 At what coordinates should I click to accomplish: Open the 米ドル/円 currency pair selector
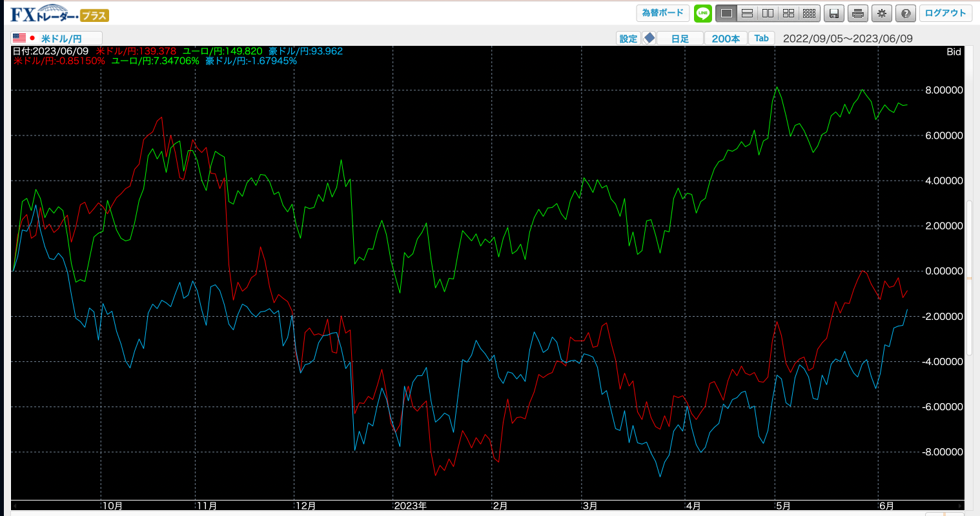pos(57,38)
